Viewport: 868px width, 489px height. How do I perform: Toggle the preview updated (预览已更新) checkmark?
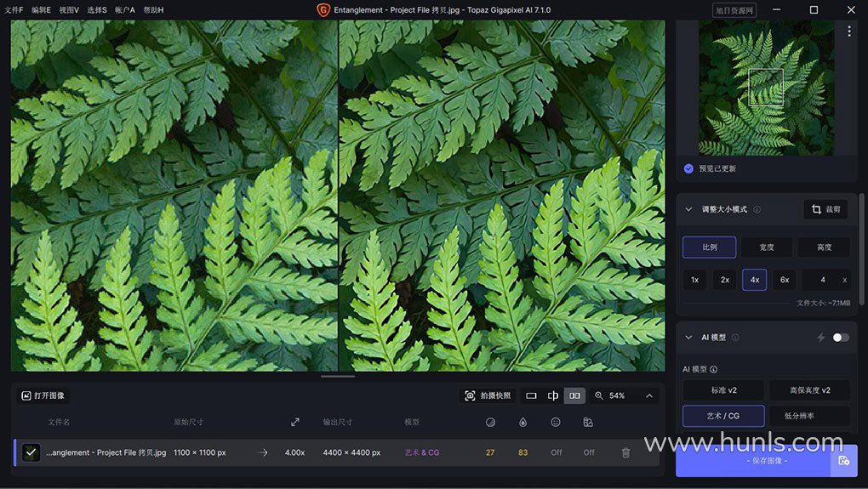click(688, 168)
